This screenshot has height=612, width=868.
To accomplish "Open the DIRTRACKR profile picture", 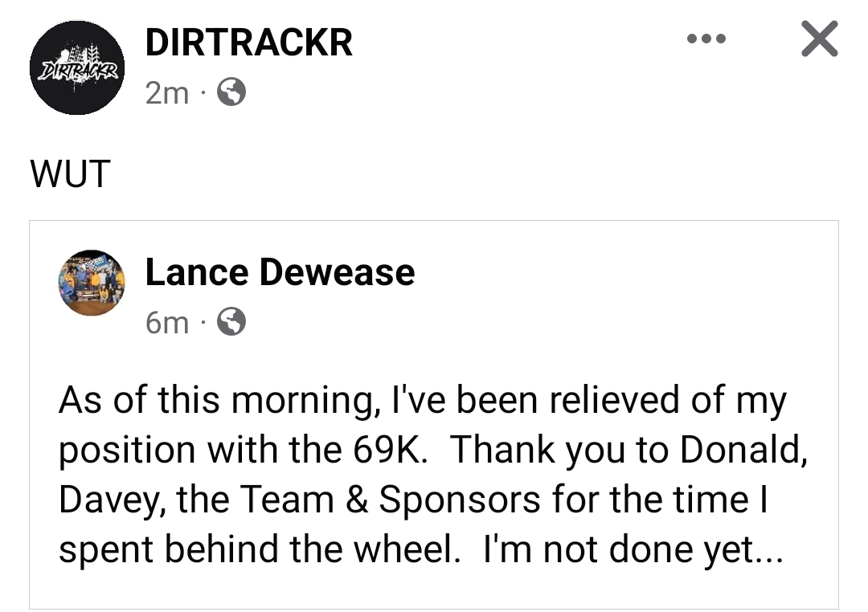I will pyautogui.click(x=77, y=67).
